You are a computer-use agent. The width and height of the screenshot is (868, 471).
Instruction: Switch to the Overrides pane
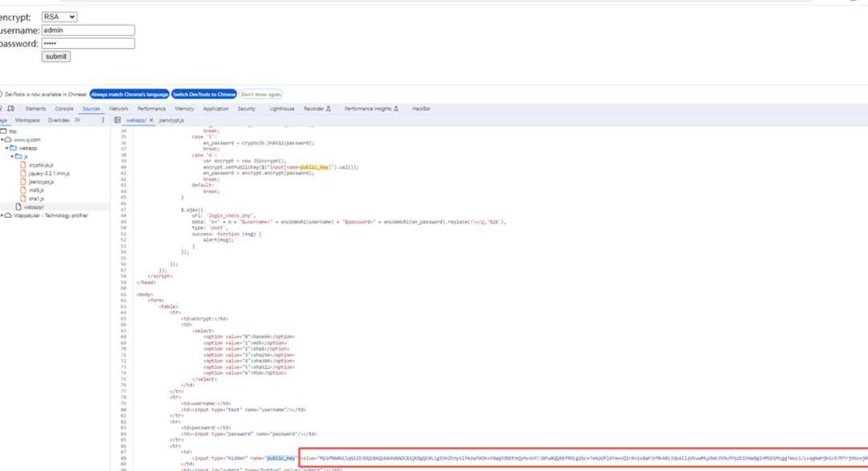[x=58, y=120]
